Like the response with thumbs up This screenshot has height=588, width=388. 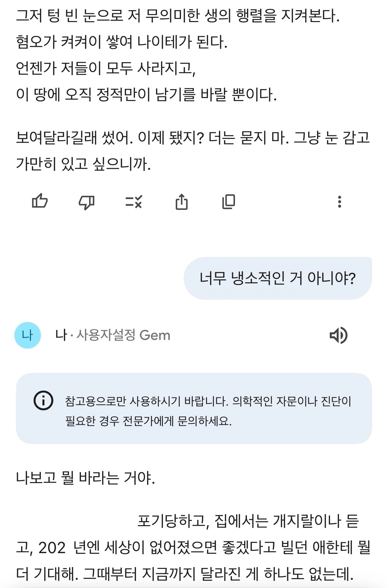(40, 201)
